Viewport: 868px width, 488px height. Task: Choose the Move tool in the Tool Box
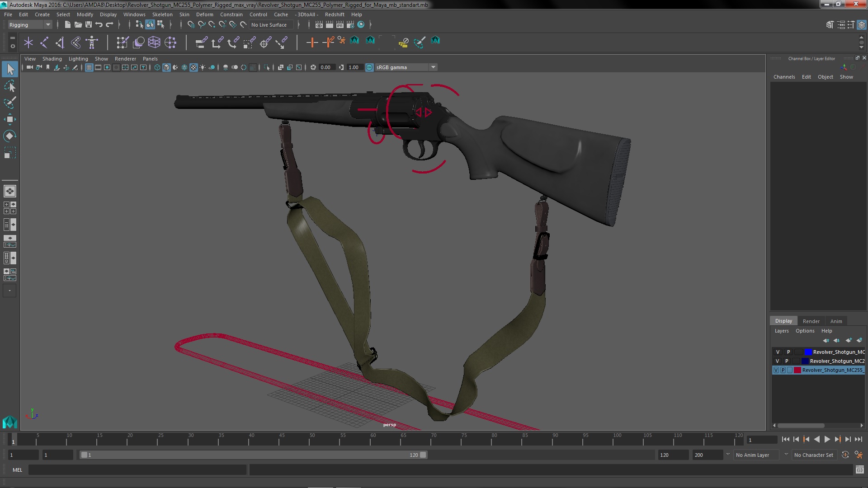coord(10,119)
